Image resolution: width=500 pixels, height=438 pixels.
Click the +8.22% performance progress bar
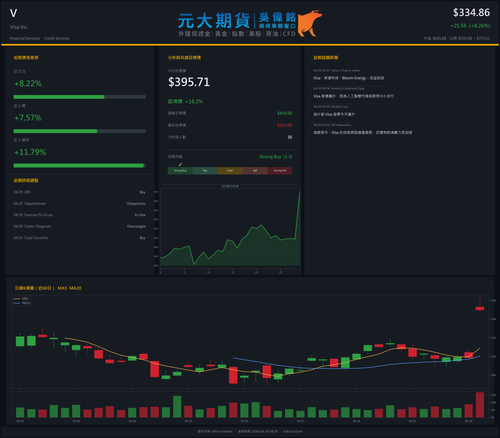pos(80,97)
